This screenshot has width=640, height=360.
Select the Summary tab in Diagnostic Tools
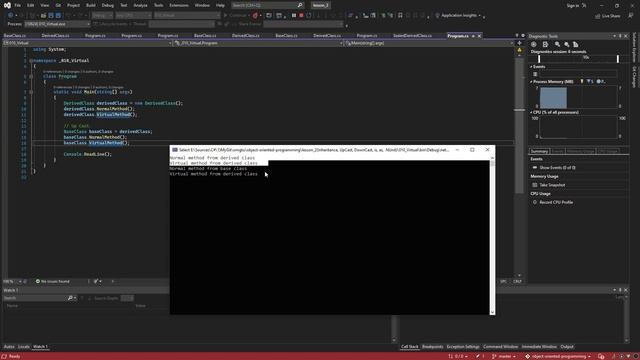point(539,151)
